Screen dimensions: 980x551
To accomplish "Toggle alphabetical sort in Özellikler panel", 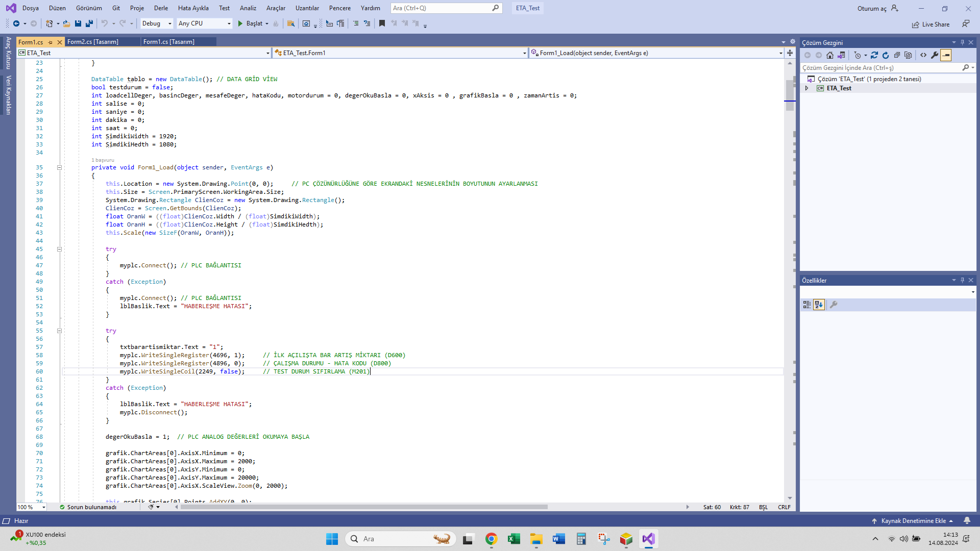I will click(819, 305).
